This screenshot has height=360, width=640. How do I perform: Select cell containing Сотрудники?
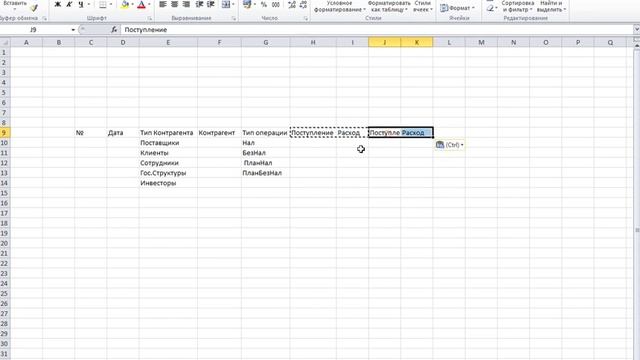click(168, 163)
